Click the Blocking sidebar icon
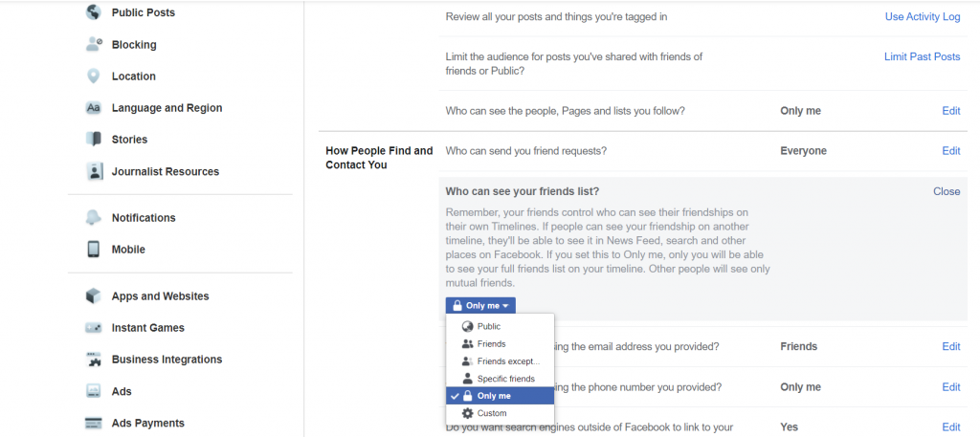 point(93,44)
